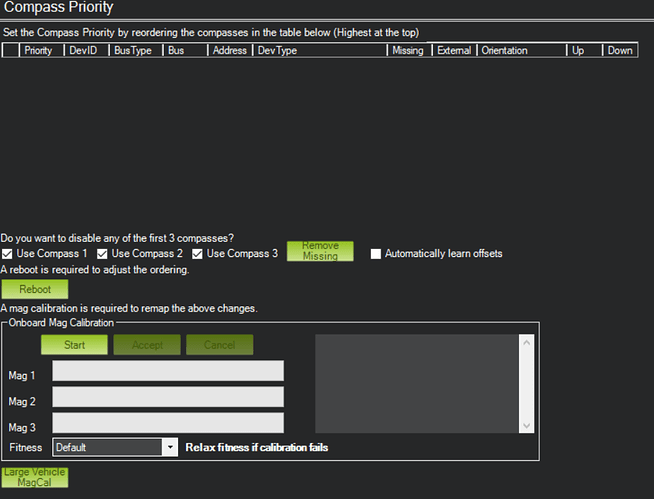Start the onboard mag calibration
Image resolution: width=654 pixels, height=499 pixels.
(x=74, y=345)
